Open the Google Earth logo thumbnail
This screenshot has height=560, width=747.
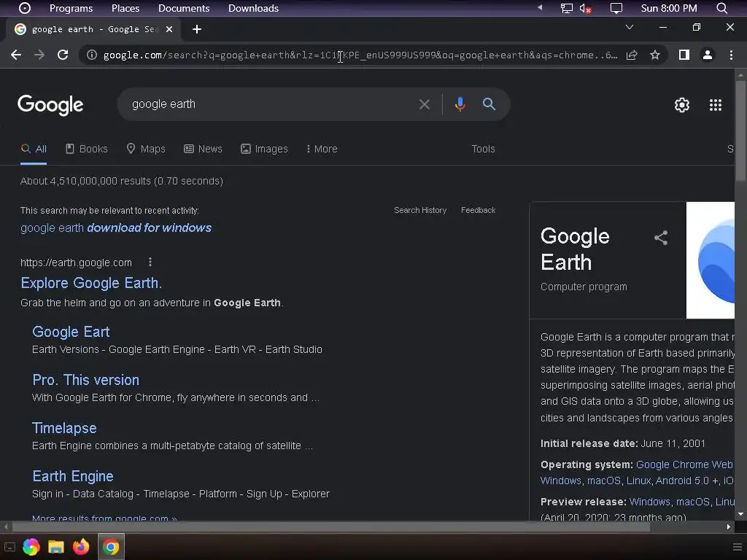coord(711,260)
